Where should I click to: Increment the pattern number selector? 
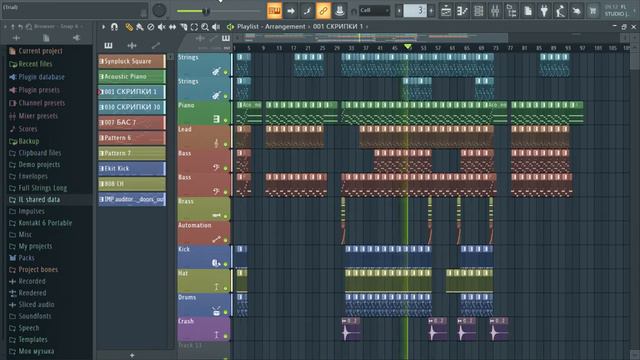[431, 11]
